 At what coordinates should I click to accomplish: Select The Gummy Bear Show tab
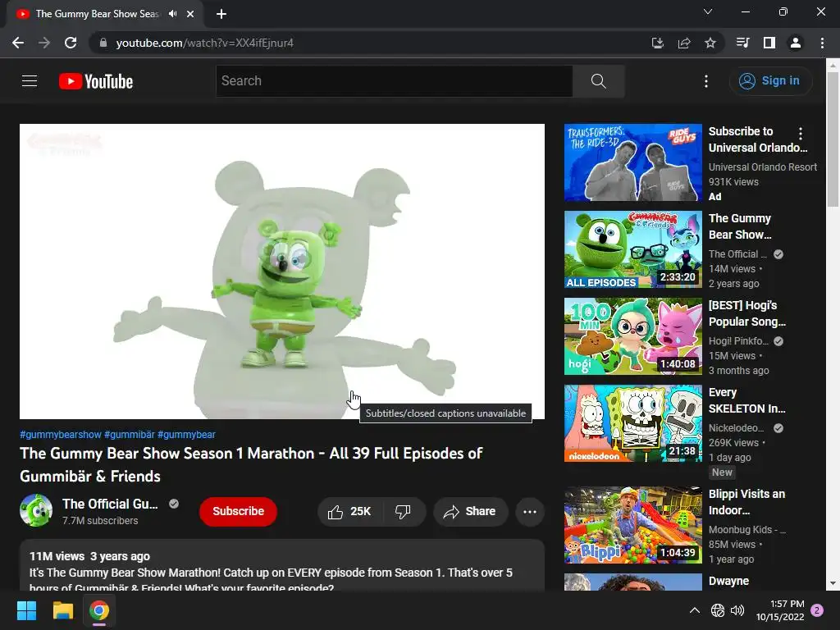point(104,14)
